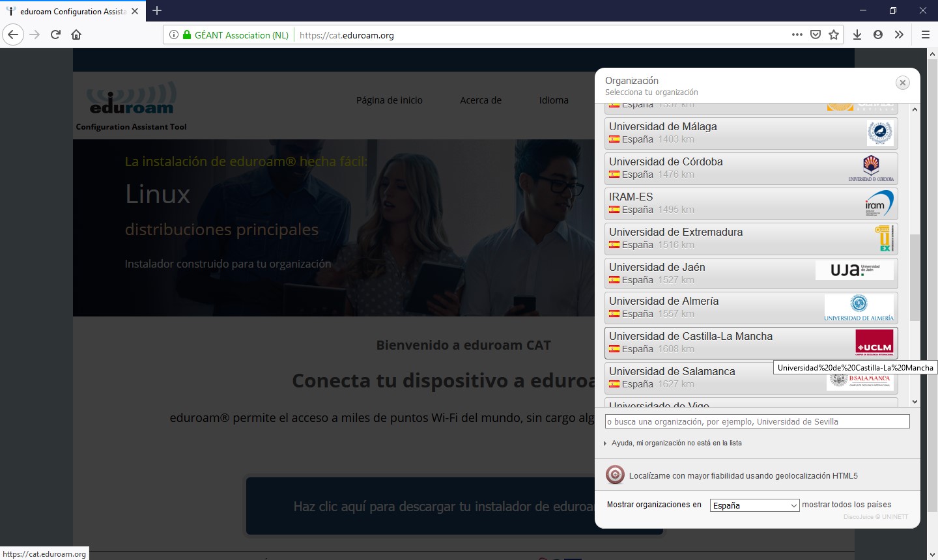
Task: Click the UCLM red logo
Action: click(x=874, y=343)
